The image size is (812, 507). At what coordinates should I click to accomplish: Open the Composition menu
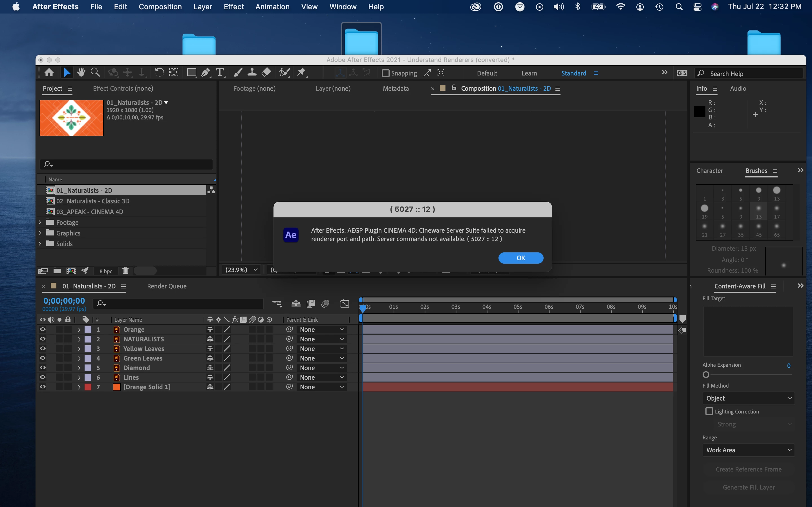click(x=160, y=7)
